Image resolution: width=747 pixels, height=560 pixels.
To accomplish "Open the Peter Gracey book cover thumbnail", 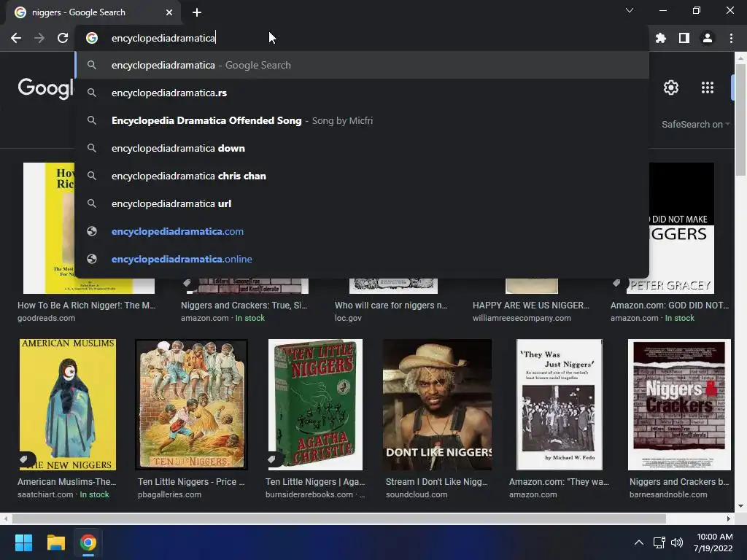I will (682, 228).
